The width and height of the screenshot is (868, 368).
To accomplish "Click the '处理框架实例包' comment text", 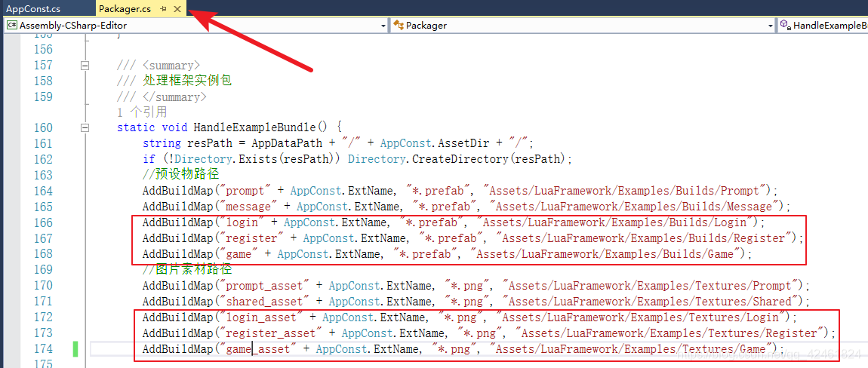I will pos(187,81).
